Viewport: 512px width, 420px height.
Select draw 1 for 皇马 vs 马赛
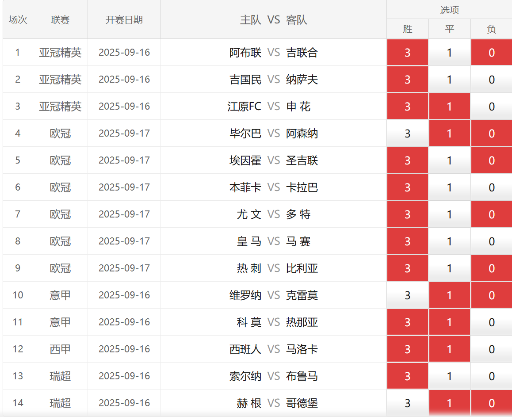449,241
